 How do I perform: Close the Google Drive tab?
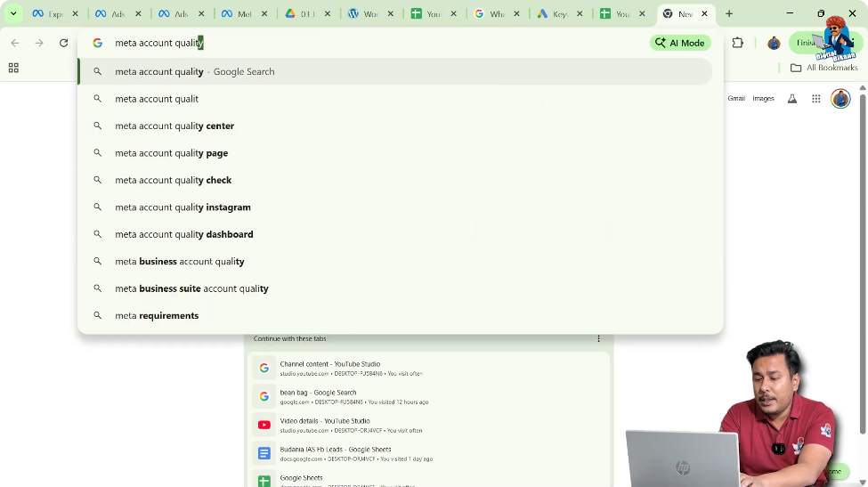click(x=327, y=14)
